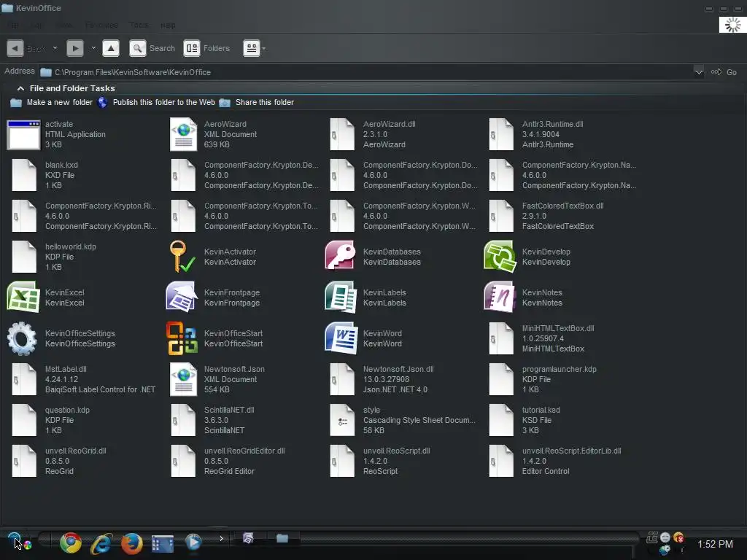The width and height of the screenshot is (747, 560).
Task: Click the Go button beside address bar
Action: click(x=724, y=72)
